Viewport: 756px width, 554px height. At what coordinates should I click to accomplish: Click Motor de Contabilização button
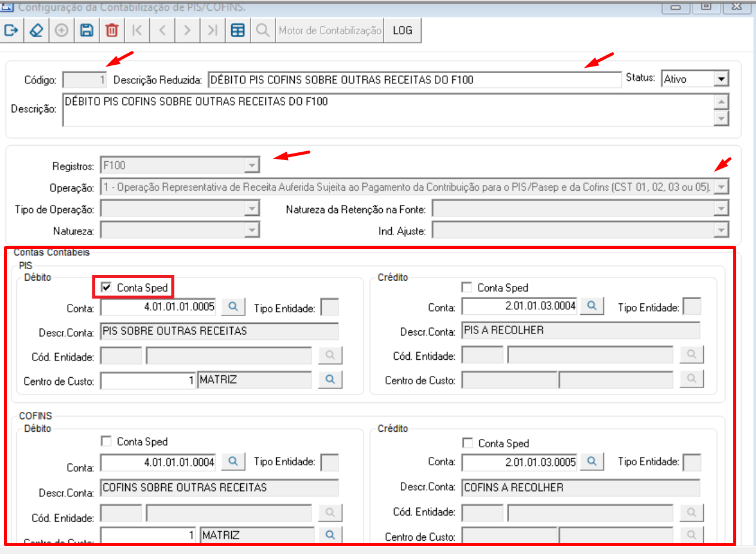click(x=329, y=31)
